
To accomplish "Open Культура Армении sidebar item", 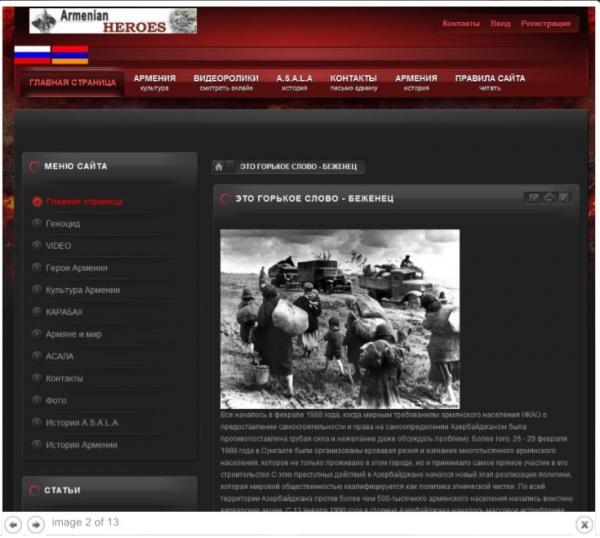I will [82, 290].
